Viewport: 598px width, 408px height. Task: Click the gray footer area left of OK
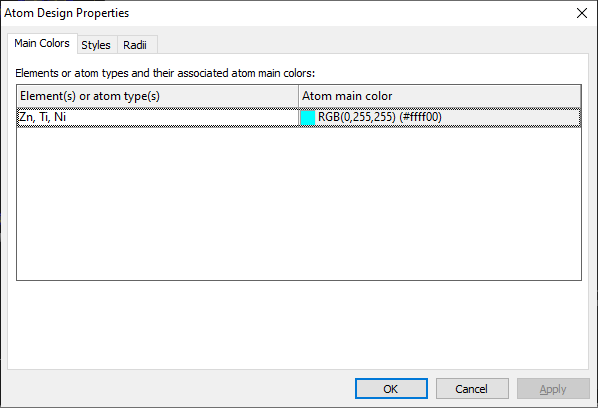point(178,389)
